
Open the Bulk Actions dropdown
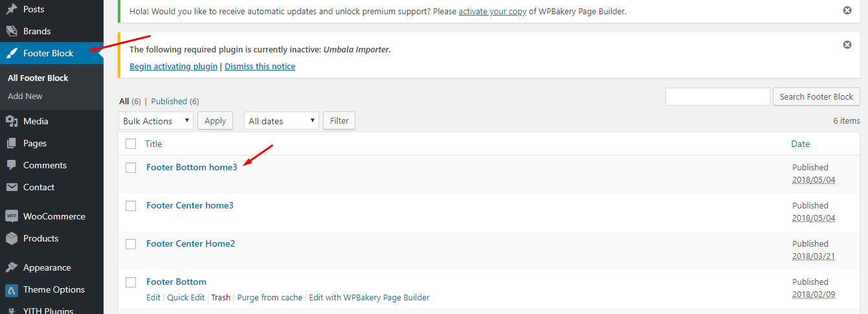click(x=156, y=121)
